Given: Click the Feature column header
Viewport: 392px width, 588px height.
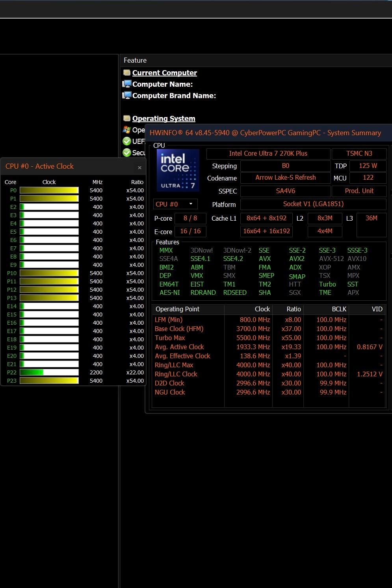Looking at the screenshot, I should tap(256, 60).
